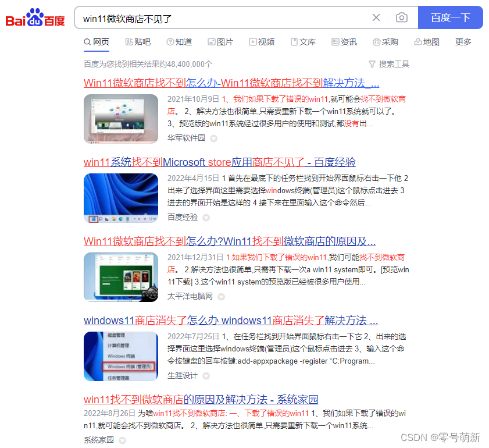489x448 pixels.
Task: Click thumbnail of the 华军软件园 result
Action: [121, 119]
